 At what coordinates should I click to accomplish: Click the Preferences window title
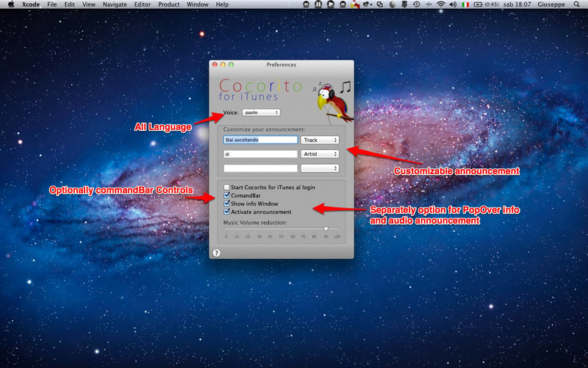[282, 65]
